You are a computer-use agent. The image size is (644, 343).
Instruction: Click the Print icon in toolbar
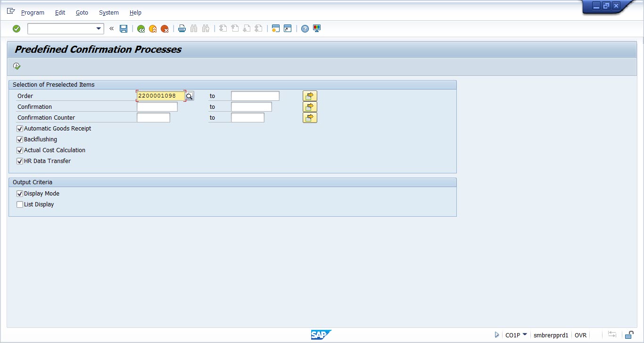coord(182,29)
